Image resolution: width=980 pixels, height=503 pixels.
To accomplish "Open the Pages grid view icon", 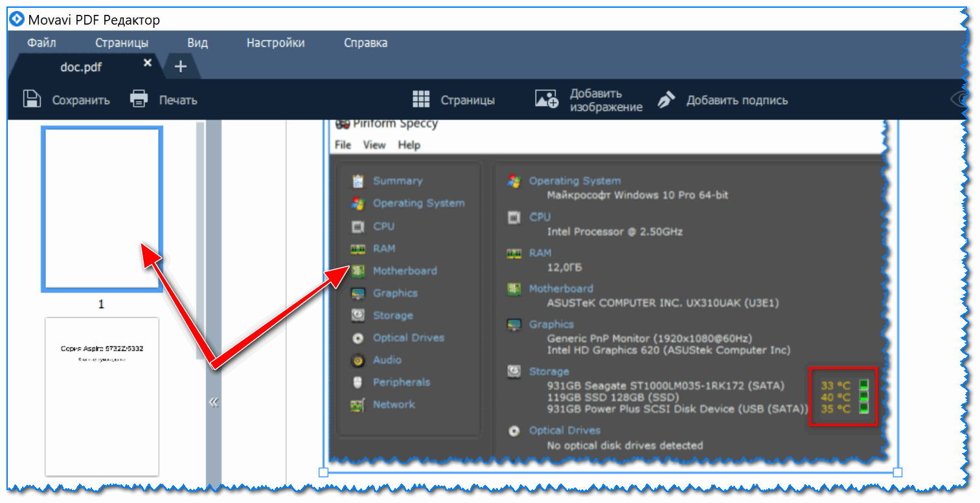I will [x=421, y=100].
